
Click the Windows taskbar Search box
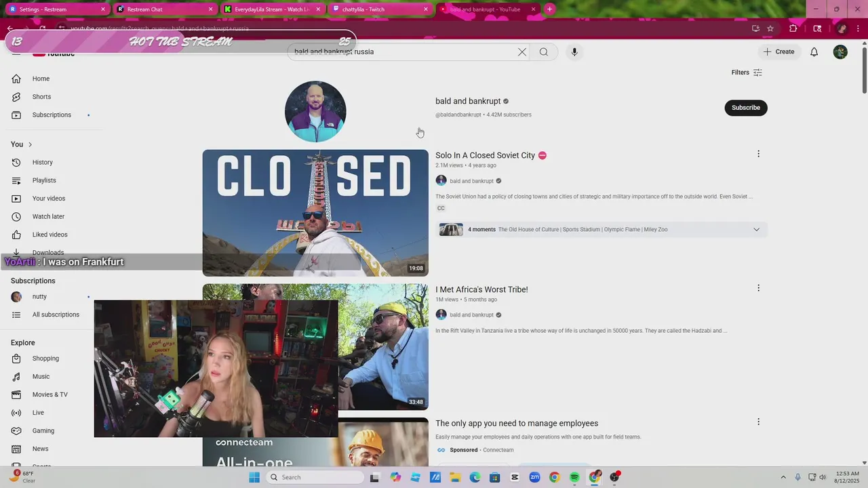[x=316, y=477]
